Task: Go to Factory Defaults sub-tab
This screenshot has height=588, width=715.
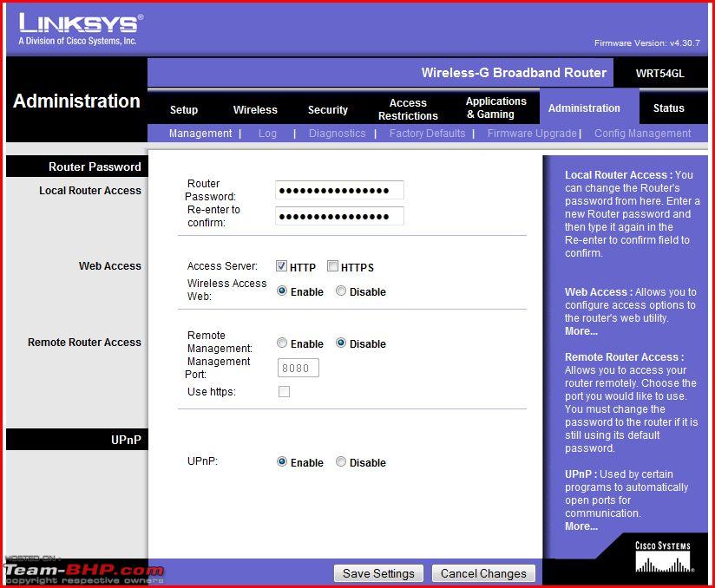Action: click(427, 133)
